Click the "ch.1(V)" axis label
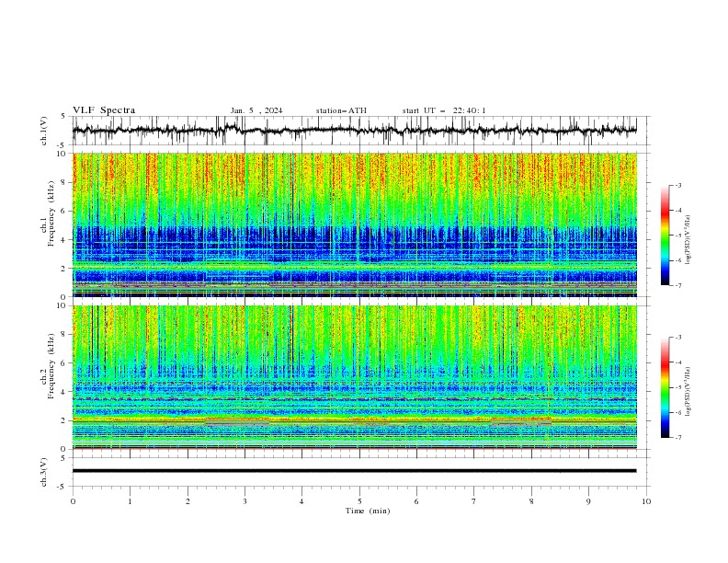Viewport: 728px width, 563px height. (44, 131)
